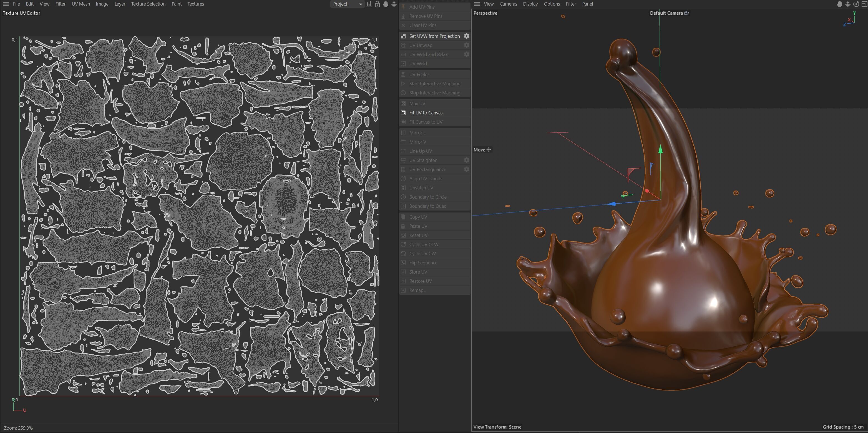Viewport: 868px width, 433px height.
Task: Click the Fit UV to Canvas icon
Action: (403, 113)
